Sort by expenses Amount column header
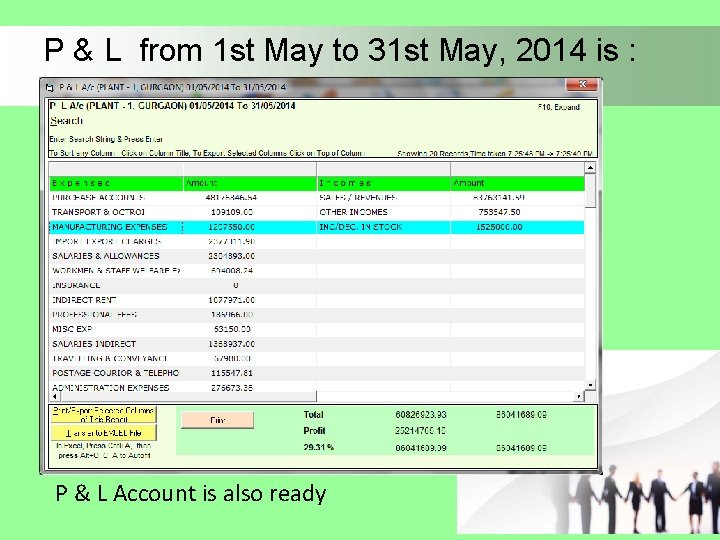 [250, 183]
